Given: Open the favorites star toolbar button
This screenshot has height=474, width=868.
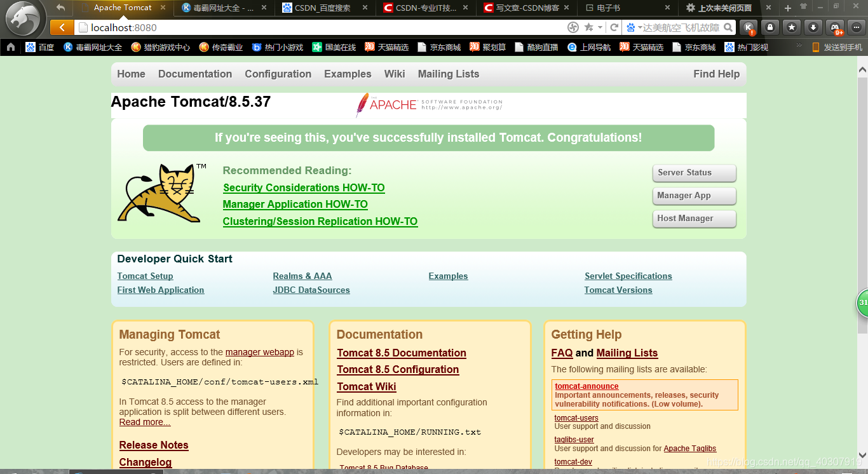Looking at the screenshot, I should point(792,27).
